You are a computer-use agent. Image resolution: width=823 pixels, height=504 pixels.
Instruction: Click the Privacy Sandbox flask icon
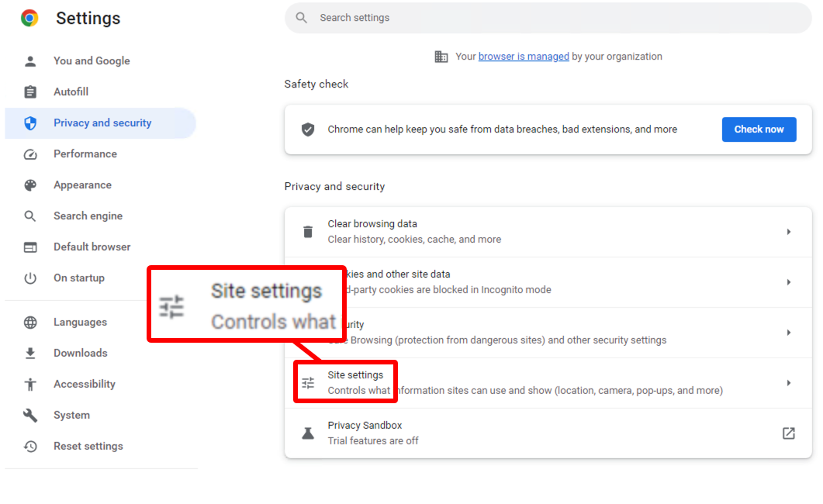click(308, 433)
